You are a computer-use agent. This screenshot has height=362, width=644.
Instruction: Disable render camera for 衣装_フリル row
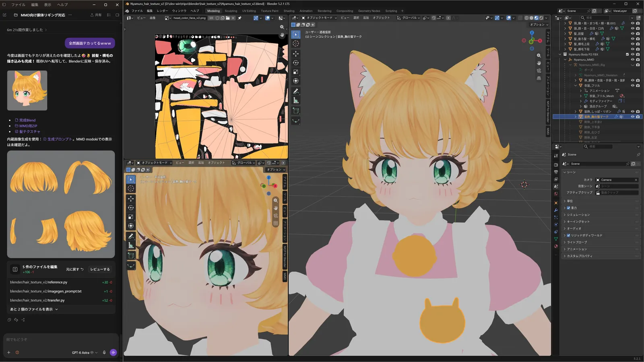coord(638,86)
